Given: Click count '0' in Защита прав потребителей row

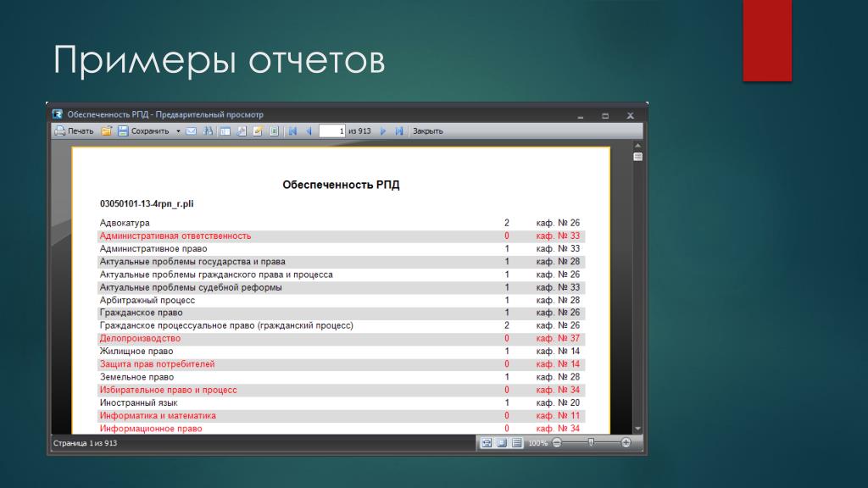Looking at the screenshot, I should tap(507, 364).
